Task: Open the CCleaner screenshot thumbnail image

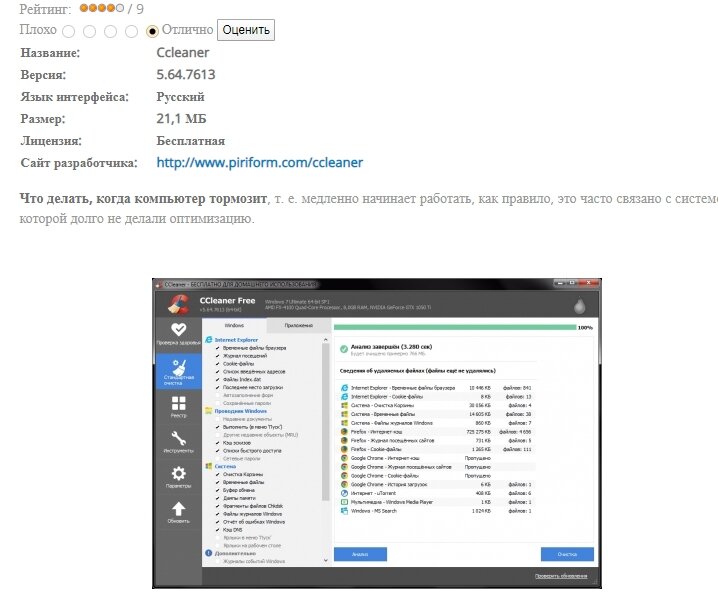Action: tap(377, 433)
